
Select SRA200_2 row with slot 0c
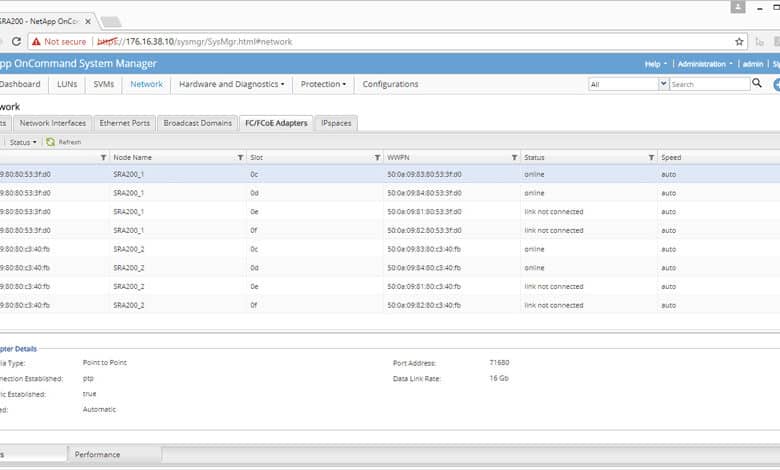[390, 249]
